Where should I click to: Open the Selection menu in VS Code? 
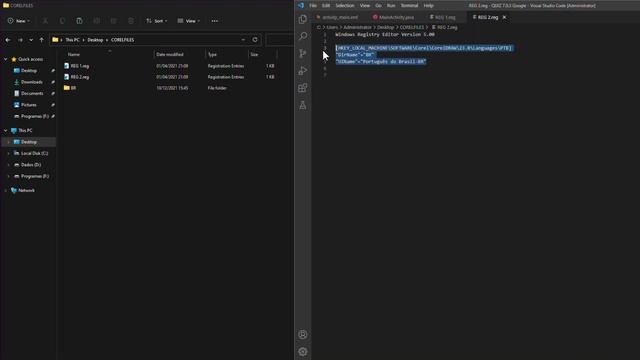(345, 6)
